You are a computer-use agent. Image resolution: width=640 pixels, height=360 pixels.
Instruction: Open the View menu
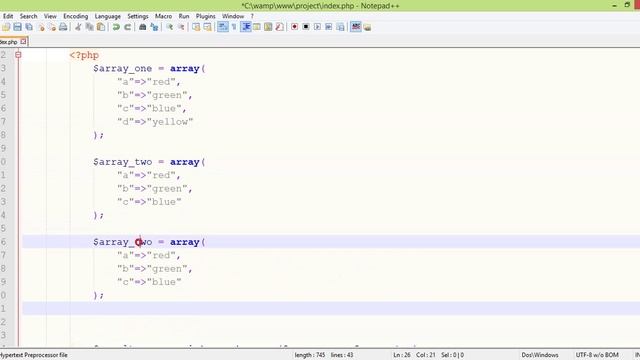[x=50, y=16]
